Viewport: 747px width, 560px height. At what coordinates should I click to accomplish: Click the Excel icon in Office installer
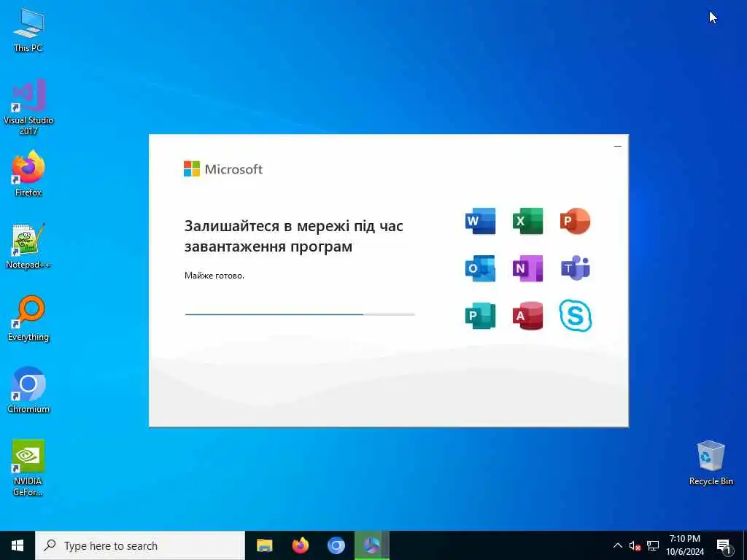pos(528,221)
